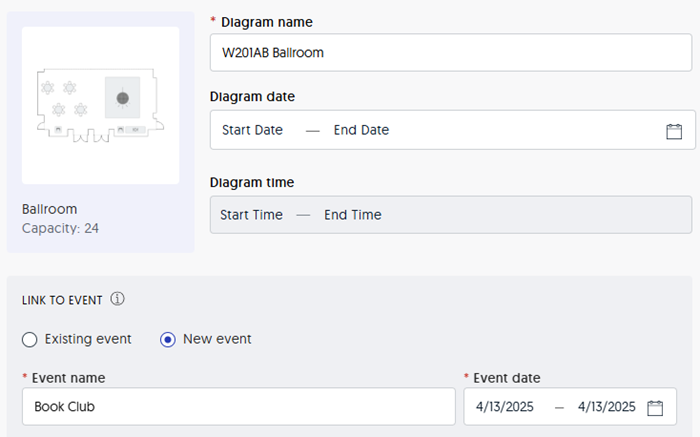Viewport: 700px width, 437px height.
Task: Click the LINK TO EVENT heading
Action: tap(62, 300)
